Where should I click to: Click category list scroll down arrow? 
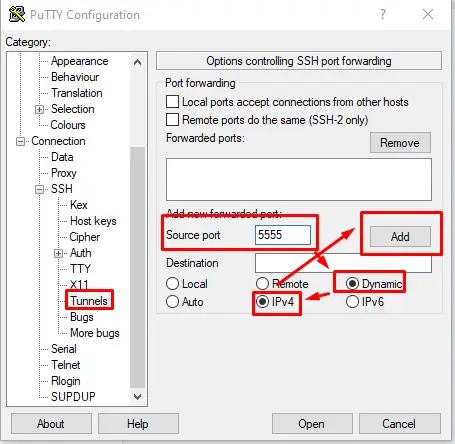click(137, 397)
